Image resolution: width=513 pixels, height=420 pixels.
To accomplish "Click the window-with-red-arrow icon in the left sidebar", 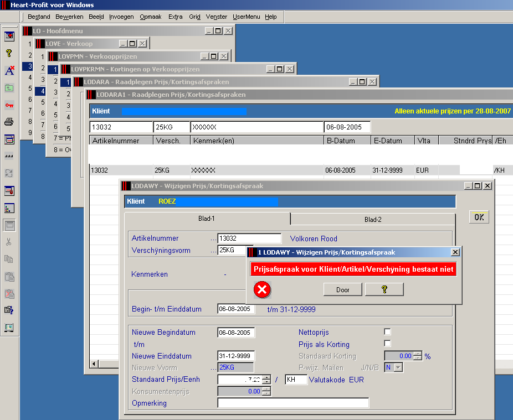I will [9, 35].
